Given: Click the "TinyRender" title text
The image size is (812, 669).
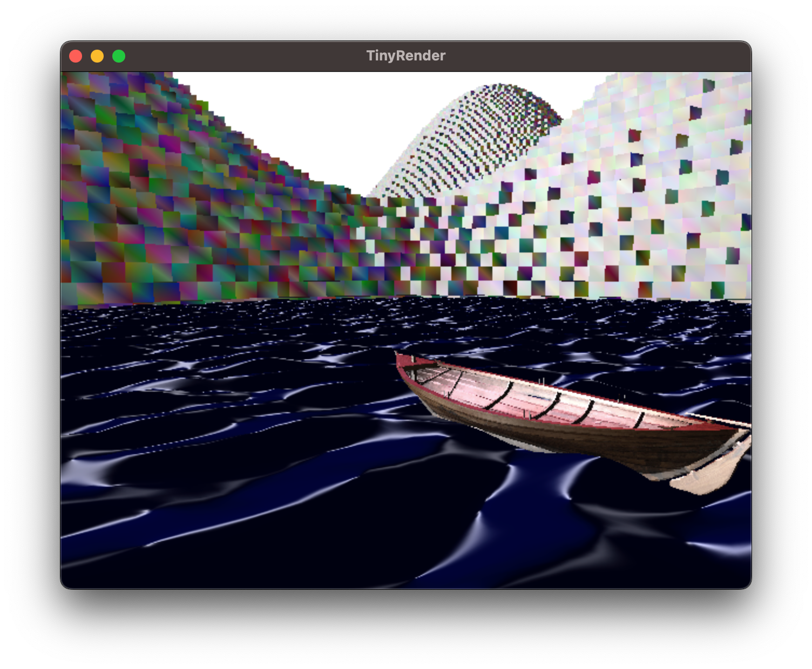Looking at the screenshot, I should pos(406,56).
